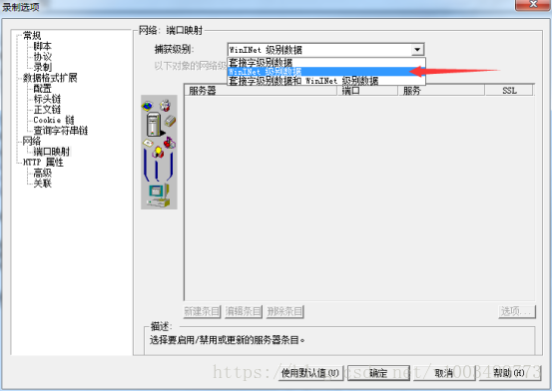Open the 捕获级别 capture level dropdown arrow
The height and width of the screenshot is (392, 553).
pyautogui.click(x=417, y=49)
